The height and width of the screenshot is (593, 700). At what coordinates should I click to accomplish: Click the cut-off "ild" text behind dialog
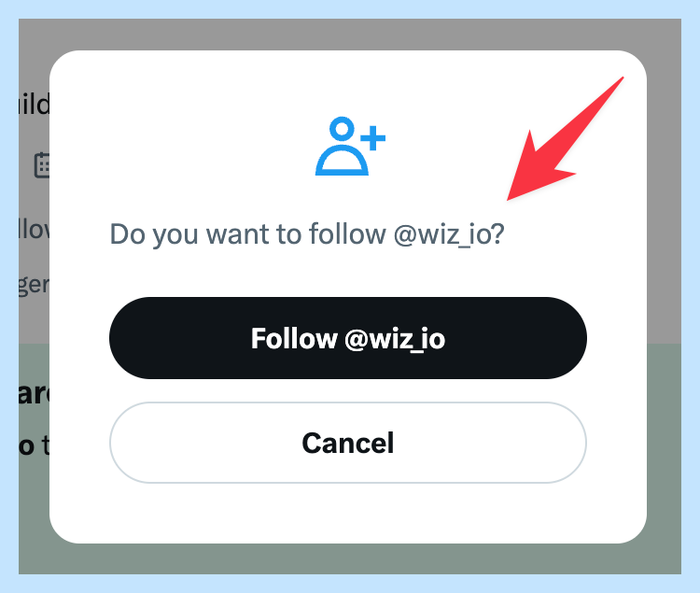(34, 105)
